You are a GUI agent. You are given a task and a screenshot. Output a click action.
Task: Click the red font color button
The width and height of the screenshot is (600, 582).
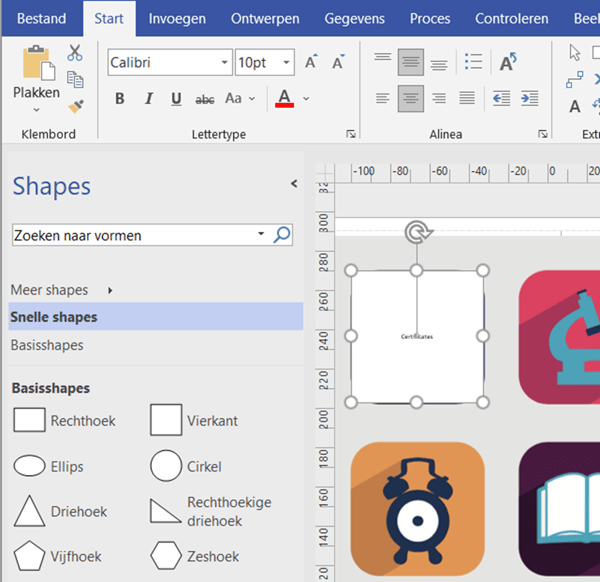(284, 98)
